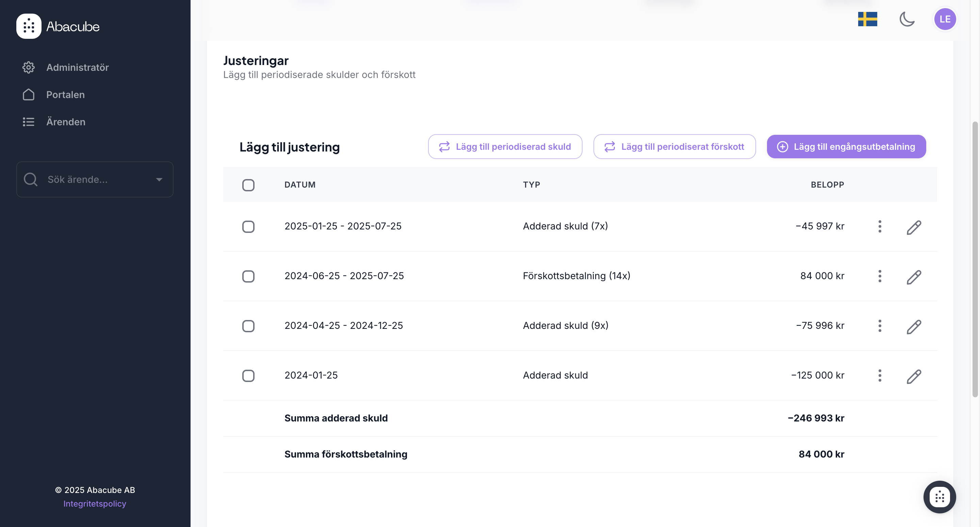Edit the Förskottsbetalning (14x) row pencil icon

[913, 277]
